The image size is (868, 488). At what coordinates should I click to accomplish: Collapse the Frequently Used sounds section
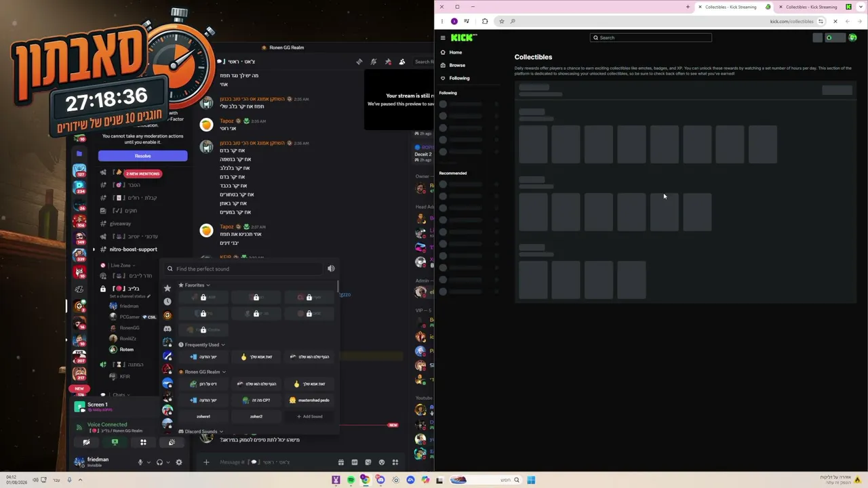[201, 345]
